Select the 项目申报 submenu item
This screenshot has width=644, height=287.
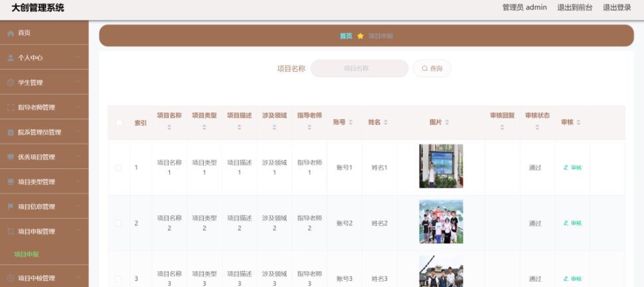[27, 255]
